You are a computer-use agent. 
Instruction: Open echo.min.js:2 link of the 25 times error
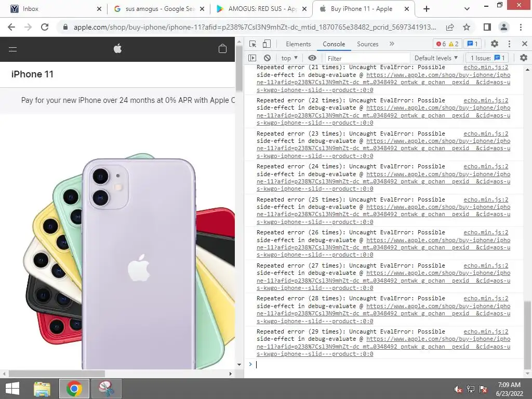(x=486, y=199)
